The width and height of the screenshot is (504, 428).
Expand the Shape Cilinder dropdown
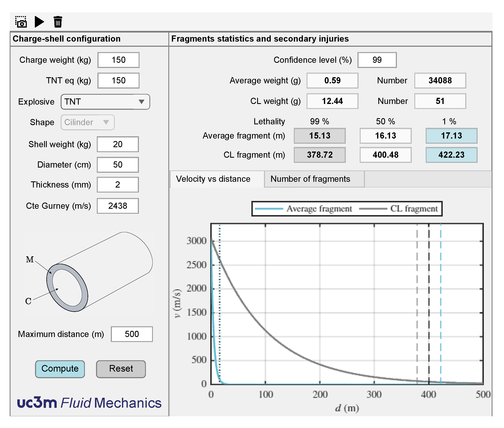(x=87, y=122)
